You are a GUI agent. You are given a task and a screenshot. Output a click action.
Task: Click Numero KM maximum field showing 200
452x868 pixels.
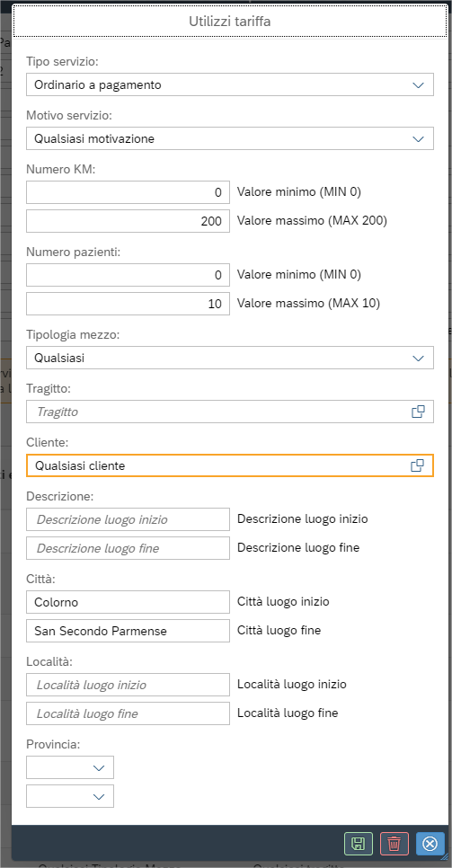coord(128,221)
